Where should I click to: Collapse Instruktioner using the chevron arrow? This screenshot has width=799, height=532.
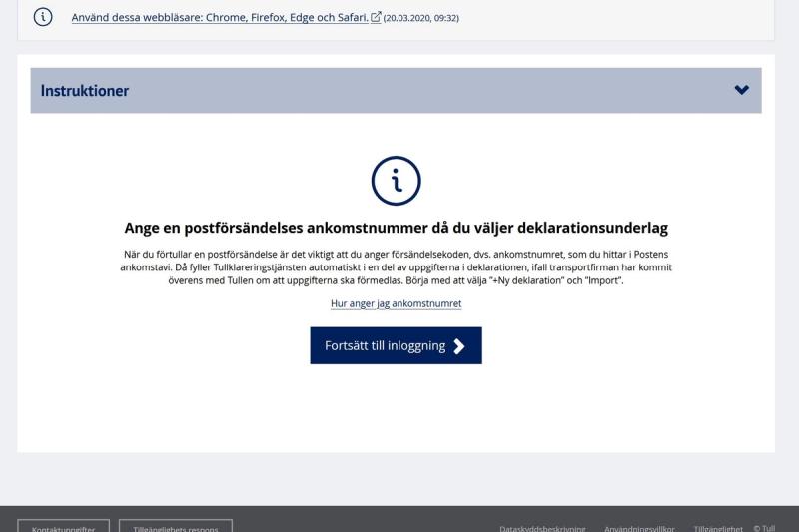(741, 90)
